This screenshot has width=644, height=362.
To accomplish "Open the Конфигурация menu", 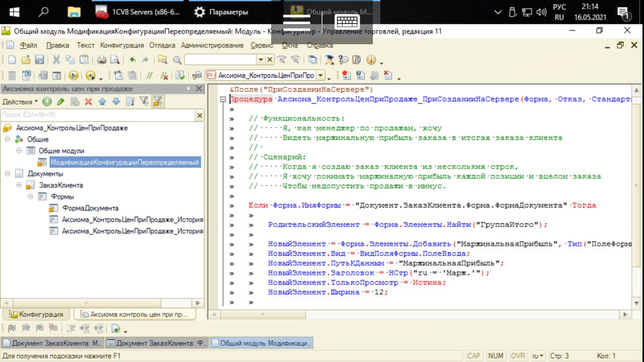I will pyautogui.click(x=122, y=45).
